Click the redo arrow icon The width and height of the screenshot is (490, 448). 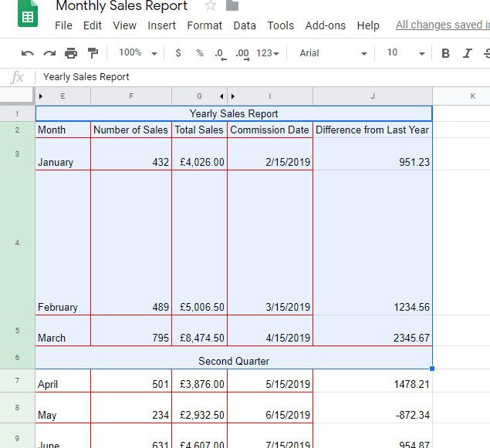(49, 53)
